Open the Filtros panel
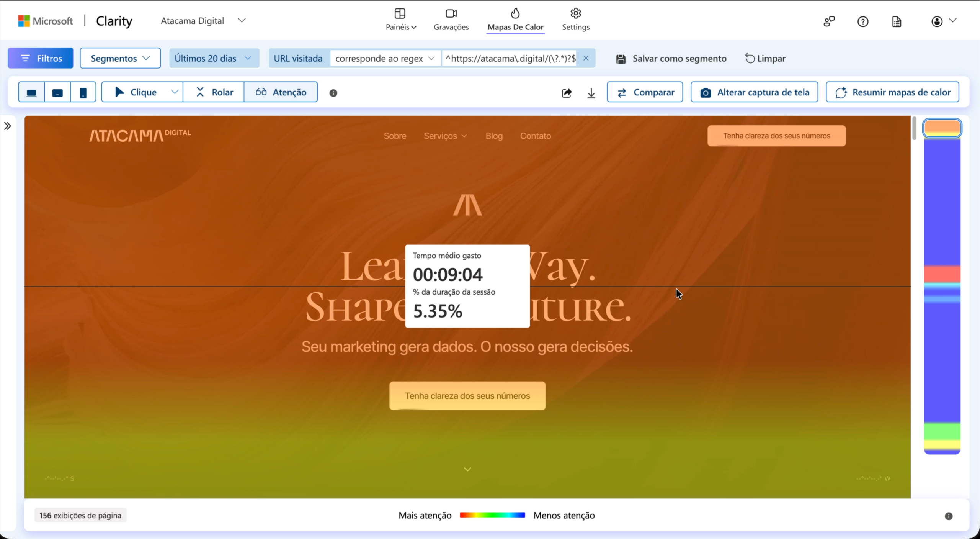The height and width of the screenshot is (539, 980). tap(41, 58)
